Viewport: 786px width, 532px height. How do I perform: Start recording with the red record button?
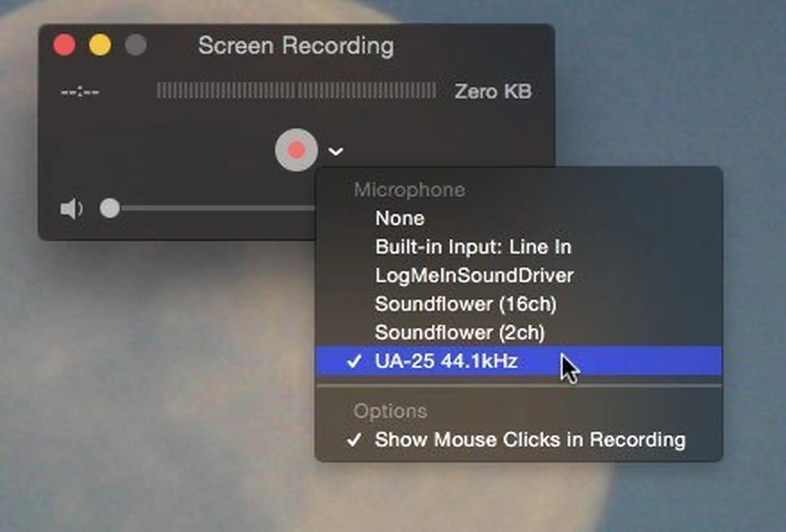click(296, 150)
